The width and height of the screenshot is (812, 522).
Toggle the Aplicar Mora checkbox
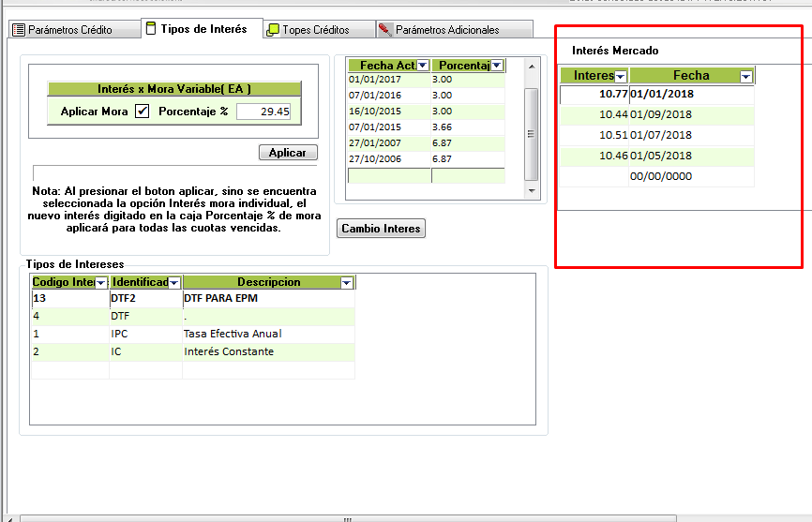pos(143,112)
